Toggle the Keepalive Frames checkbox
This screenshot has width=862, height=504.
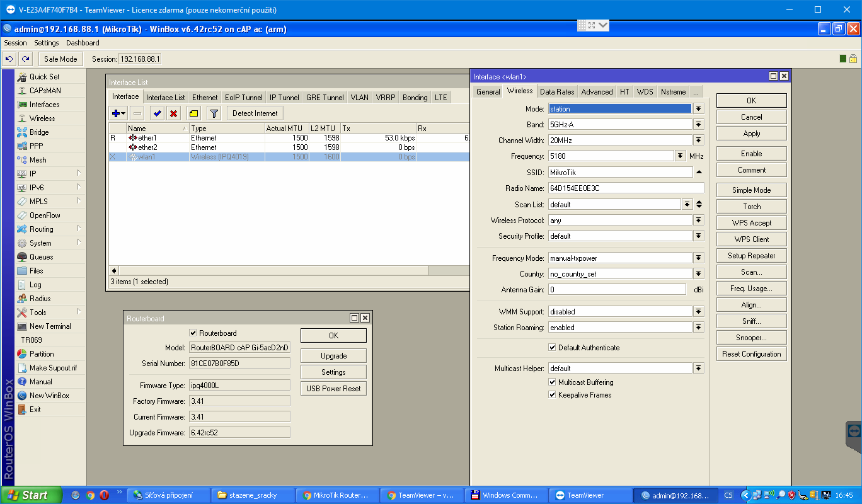pos(553,395)
